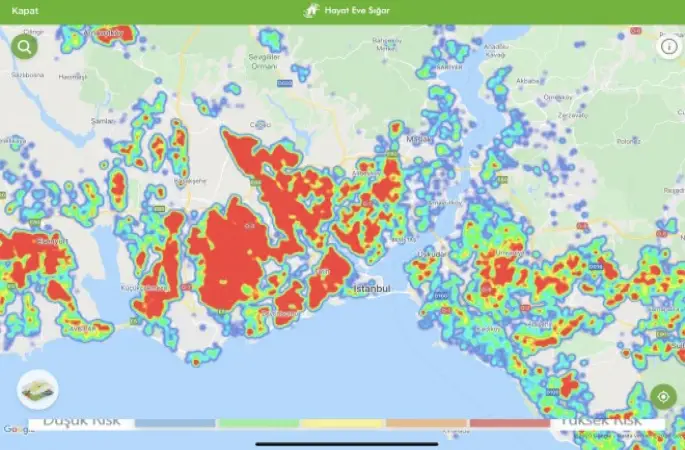
Task: Select the green legend color segment
Action: click(x=258, y=423)
